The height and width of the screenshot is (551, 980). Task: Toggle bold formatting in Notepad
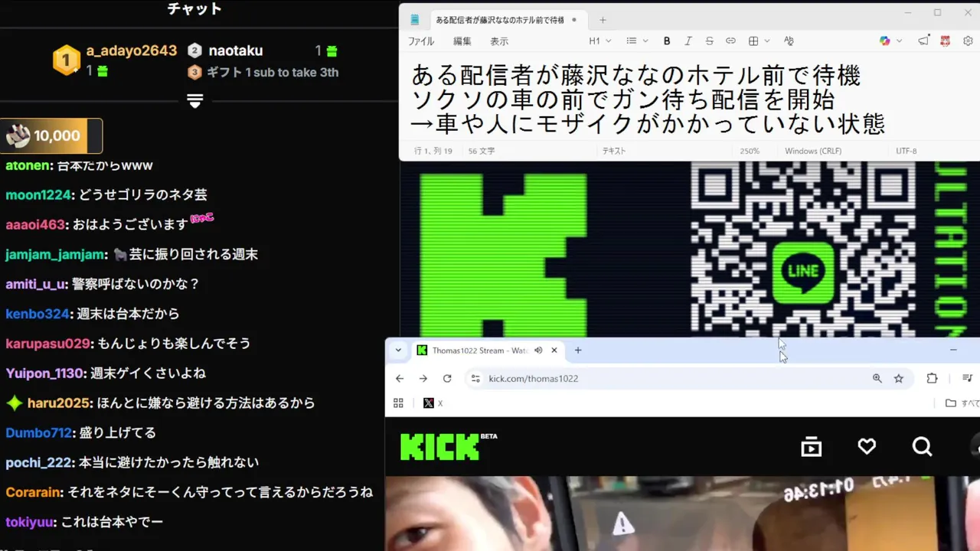click(x=667, y=41)
